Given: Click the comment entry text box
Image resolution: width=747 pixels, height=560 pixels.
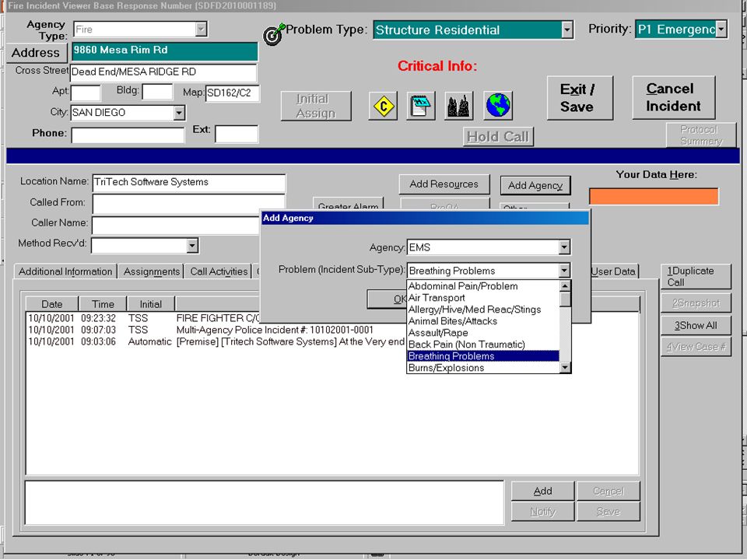Looking at the screenshot, I should coord(264,503).
